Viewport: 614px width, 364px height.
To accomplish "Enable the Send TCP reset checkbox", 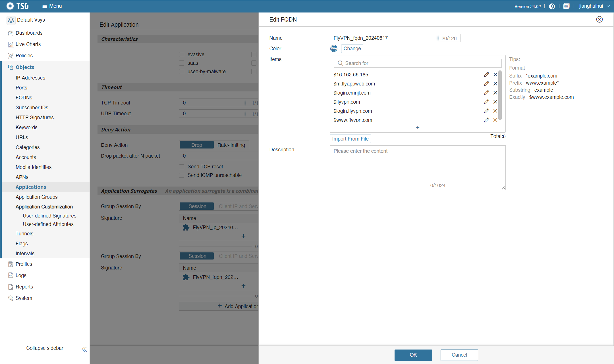I will pyautogui.click(x=182, y=167).
